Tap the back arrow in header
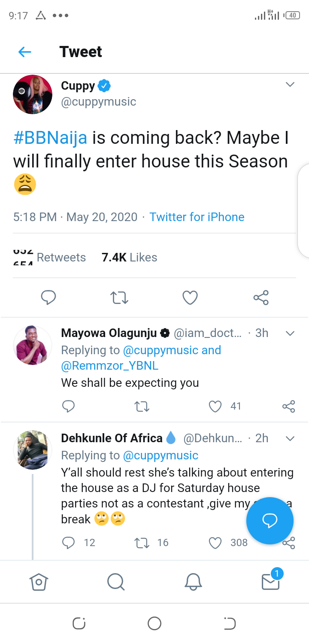Viewport: 309px width, 644px height. point(25,52)
